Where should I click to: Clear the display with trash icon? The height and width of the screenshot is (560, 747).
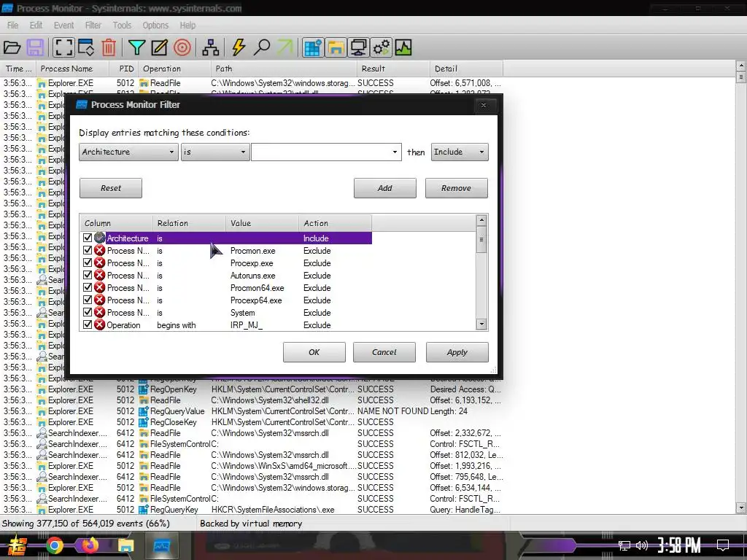coord(109,47)
